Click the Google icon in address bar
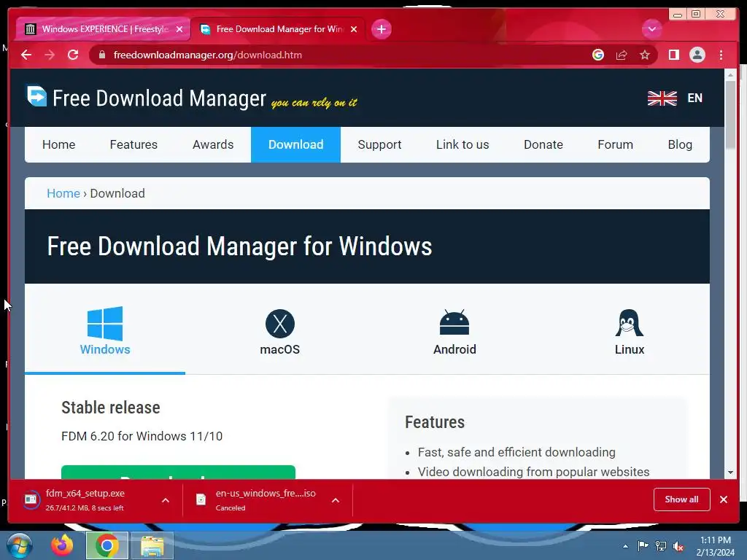The width and height of the screenshot is (747, 560). pos(598,55)
